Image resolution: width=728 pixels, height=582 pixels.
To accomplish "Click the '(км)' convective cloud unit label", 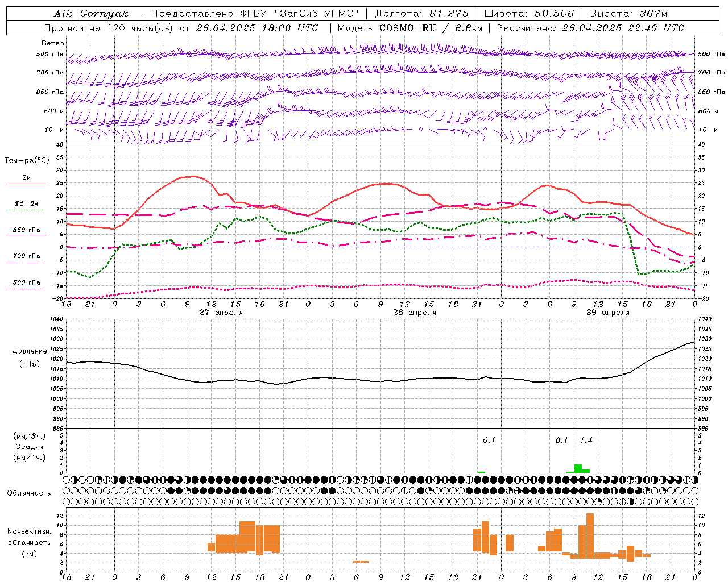I will [x=30, y=554].
